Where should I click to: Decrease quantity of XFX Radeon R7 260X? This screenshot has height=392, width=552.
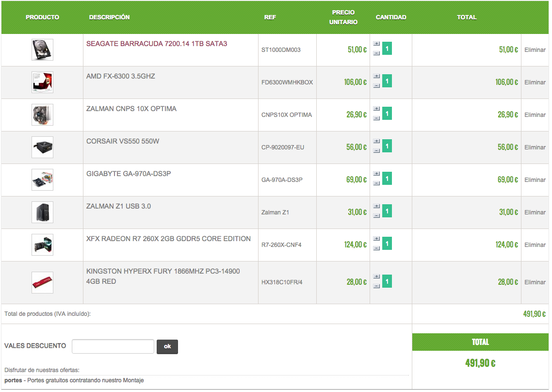[x=376, y=248]
